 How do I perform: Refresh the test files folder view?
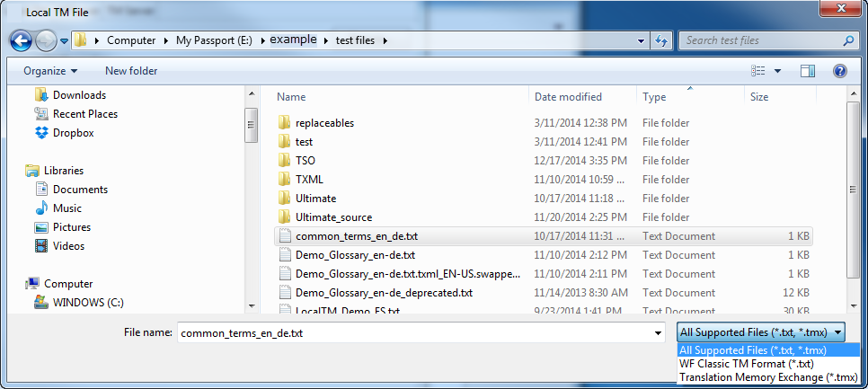661,40
